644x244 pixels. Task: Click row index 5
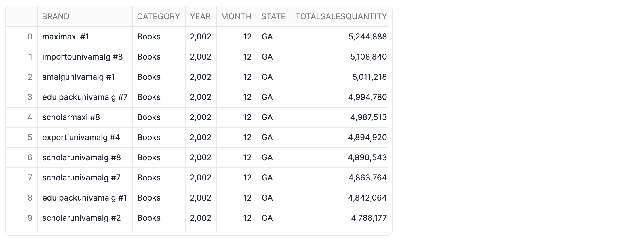pos(30,137)
